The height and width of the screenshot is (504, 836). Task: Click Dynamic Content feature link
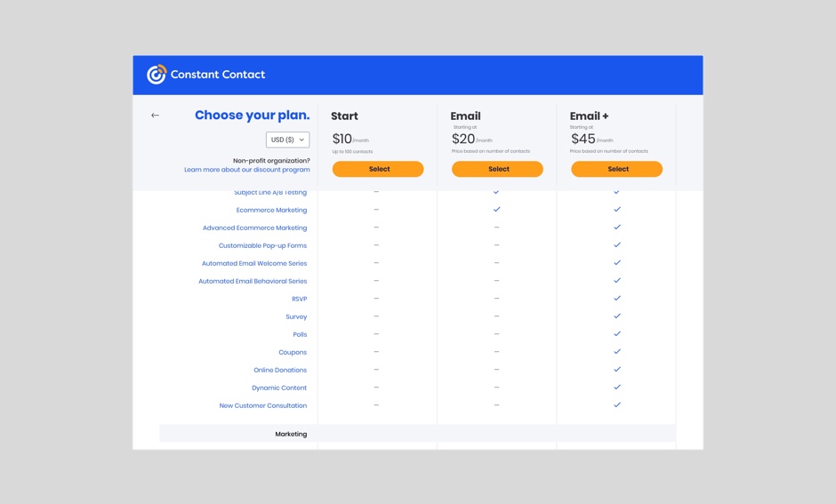click(x=279, y=388)
